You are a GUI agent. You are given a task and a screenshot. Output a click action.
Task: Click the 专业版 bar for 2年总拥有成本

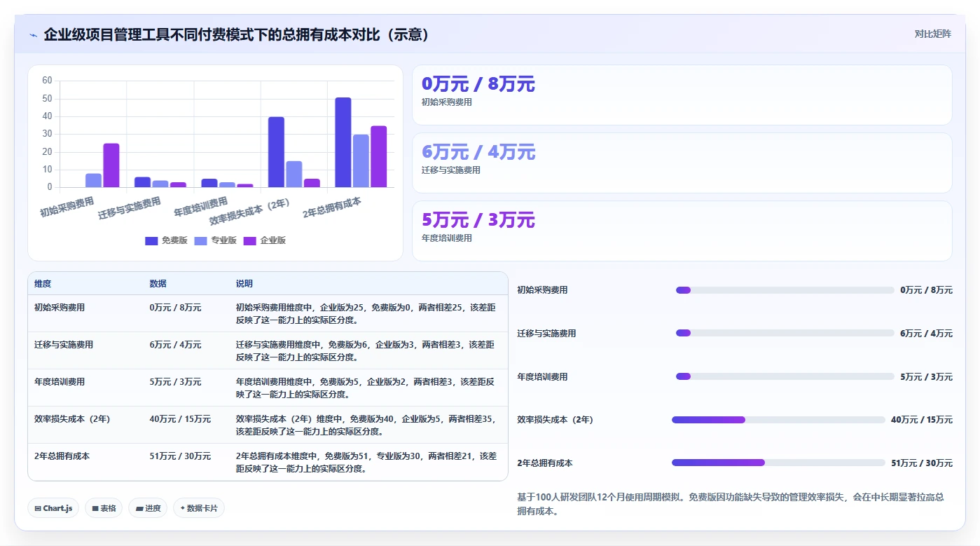coord(361,161)
